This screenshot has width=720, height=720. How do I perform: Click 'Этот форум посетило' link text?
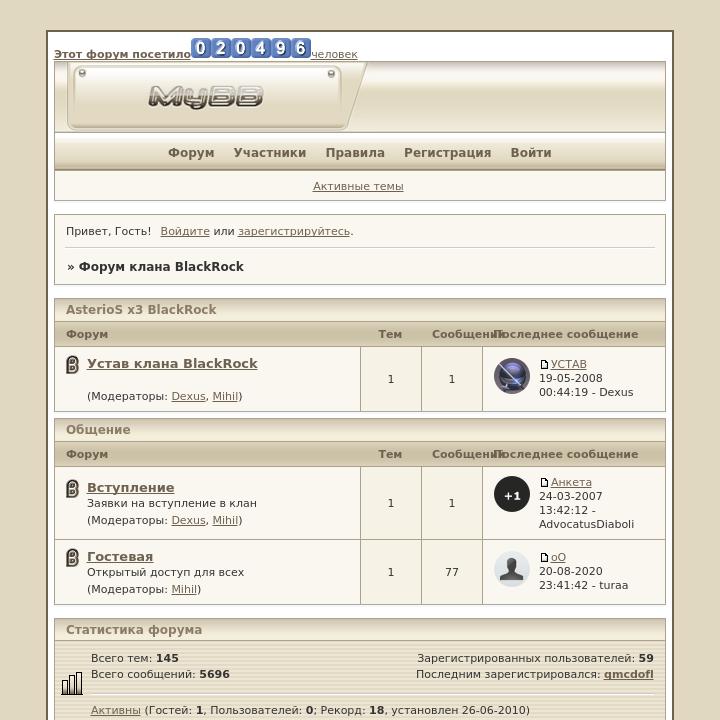pyautogui.click(x=122, y=54)
